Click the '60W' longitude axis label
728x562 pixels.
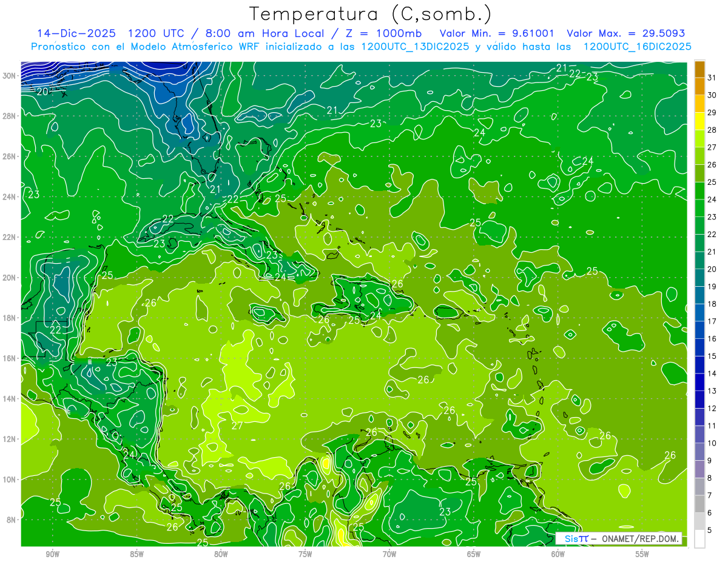(558, 554)
